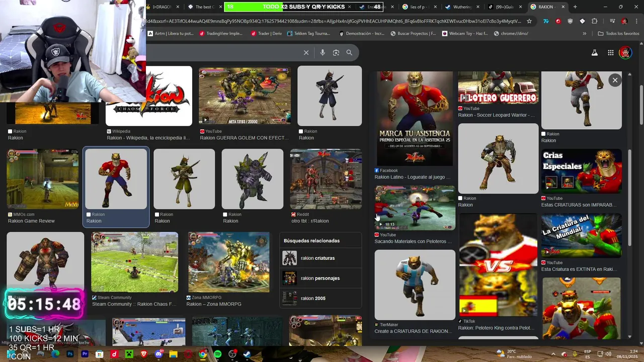Viewport: 644px width, 362px height.
Task: Open TikTok 'Pelotero King' VS image
Action: pos(498,265)
